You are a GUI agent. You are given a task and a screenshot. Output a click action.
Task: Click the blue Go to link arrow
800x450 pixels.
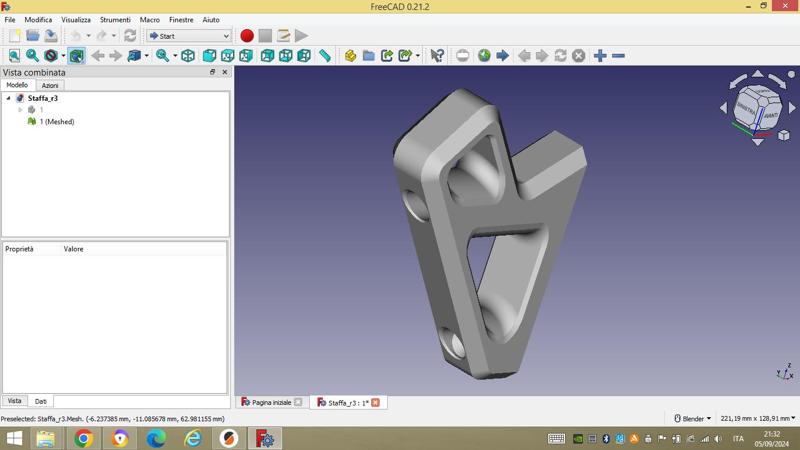tap(503, 56)
